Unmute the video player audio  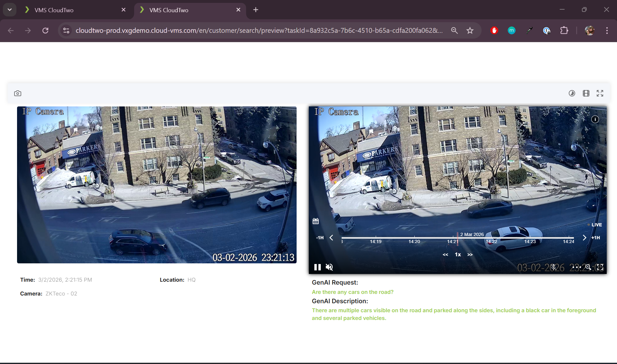[x=329, y=267]
